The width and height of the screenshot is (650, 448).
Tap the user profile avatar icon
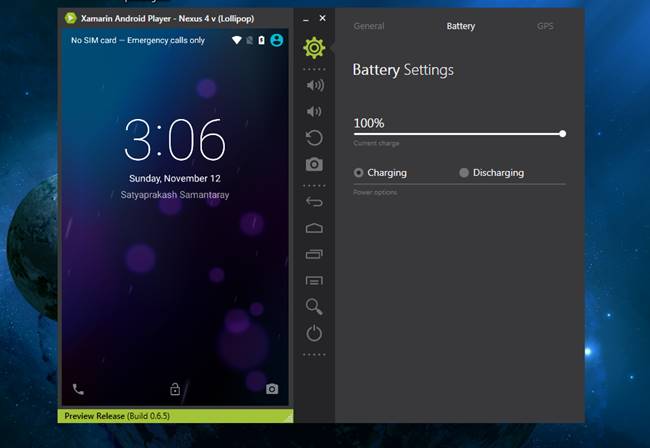(276, 40)
